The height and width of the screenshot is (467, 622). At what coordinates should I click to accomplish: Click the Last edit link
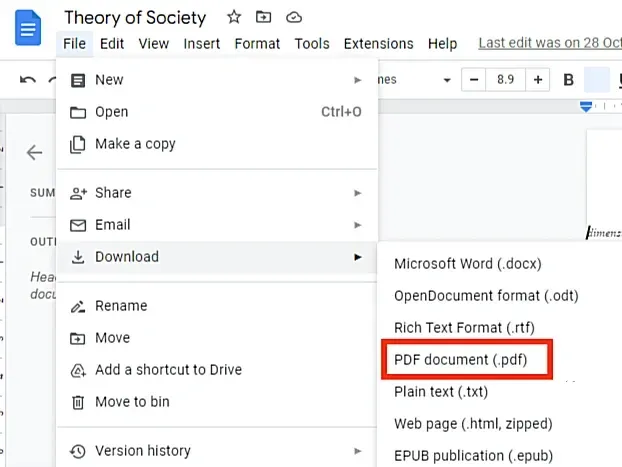tap(550, 43)
